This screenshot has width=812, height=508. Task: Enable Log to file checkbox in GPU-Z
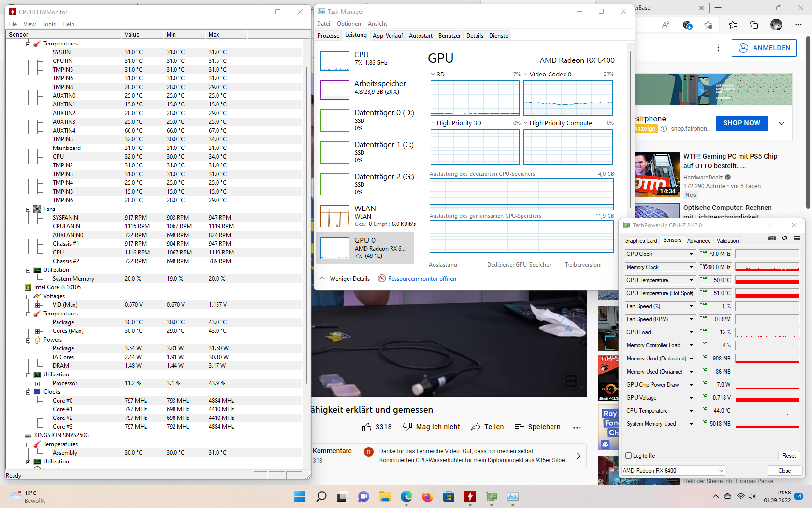point(629,455)
